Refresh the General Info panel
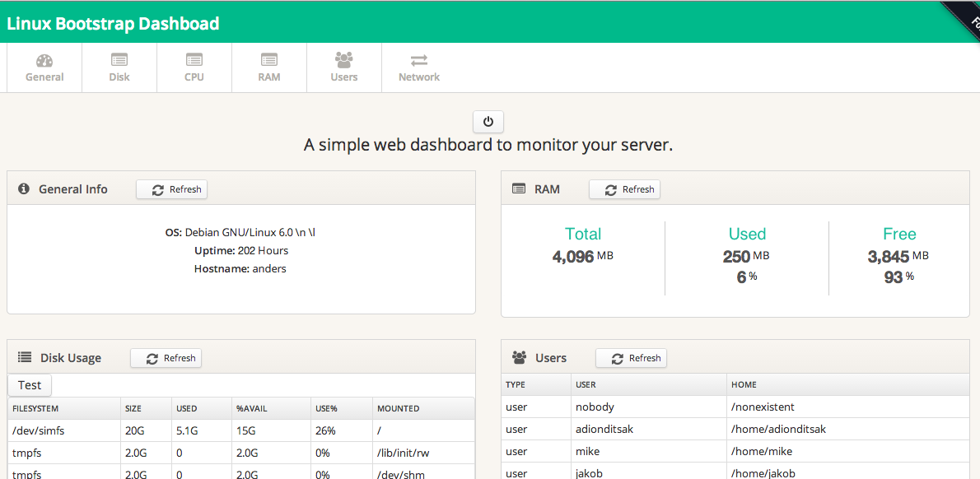Image resolution: width=980 pixels, height=479 pixels. tap(172, 189)
